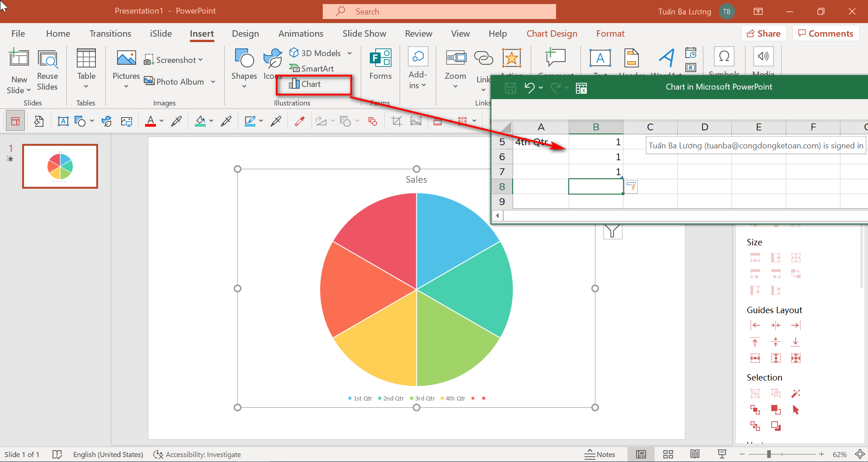Select column B header in data sheet
868x462 pixels.
pos(596,127)
